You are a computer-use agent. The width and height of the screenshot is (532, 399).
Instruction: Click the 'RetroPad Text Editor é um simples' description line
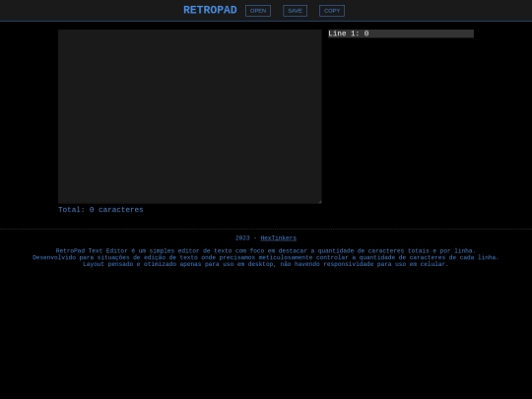click(266, 251)
